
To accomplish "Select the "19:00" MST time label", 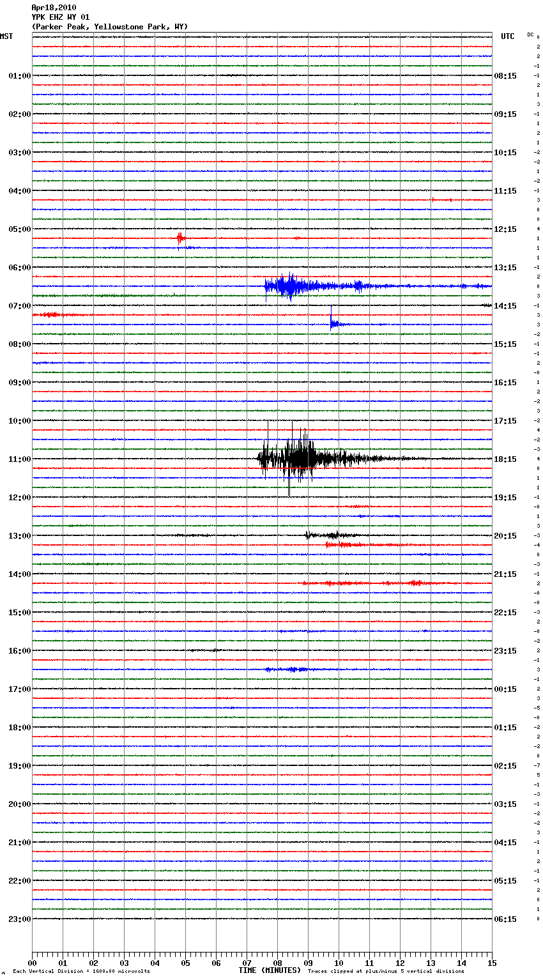I will click(x=20, y=766).
